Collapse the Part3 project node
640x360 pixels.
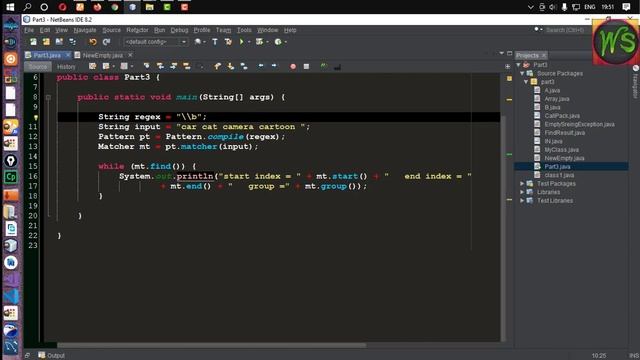[519, 64]
